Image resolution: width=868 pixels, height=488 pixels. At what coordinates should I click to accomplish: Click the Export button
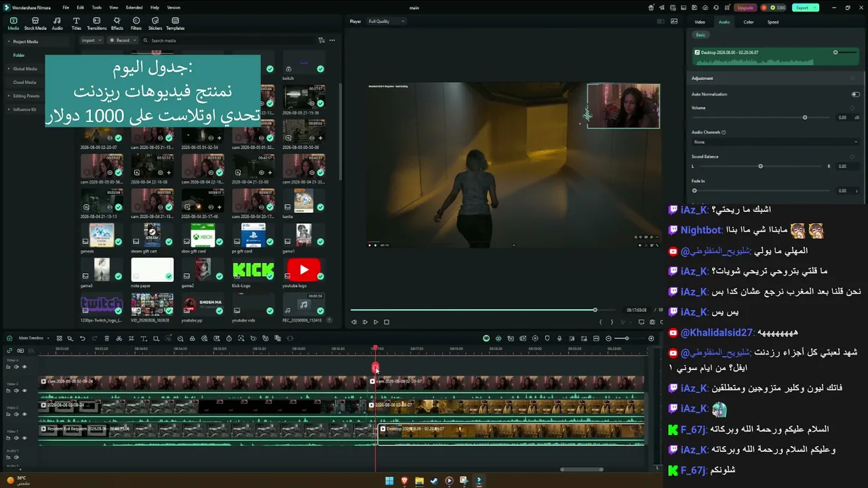pos(805,7)
